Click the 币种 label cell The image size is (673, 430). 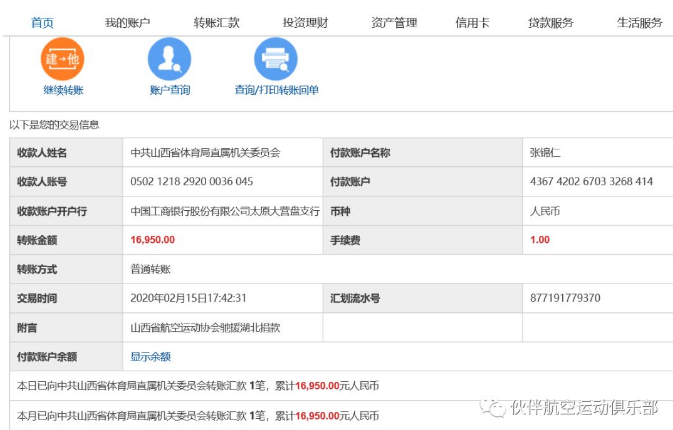click(x=423, y=211)
